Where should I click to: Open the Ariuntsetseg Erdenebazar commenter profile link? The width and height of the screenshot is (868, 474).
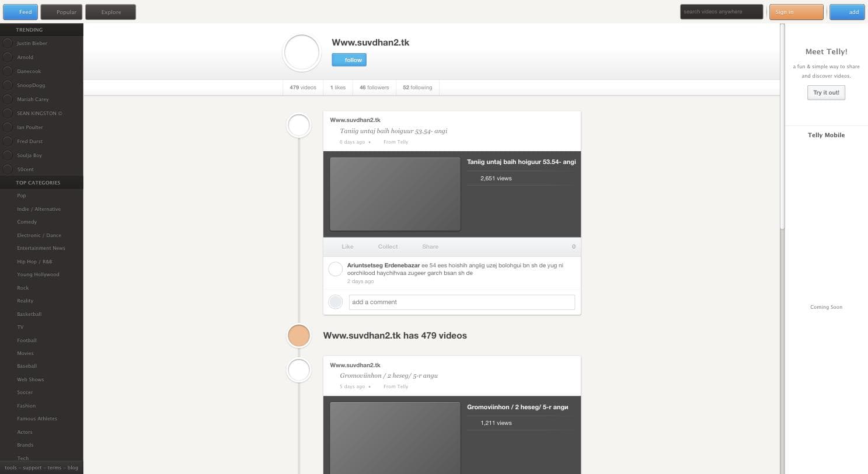(384, 266)
